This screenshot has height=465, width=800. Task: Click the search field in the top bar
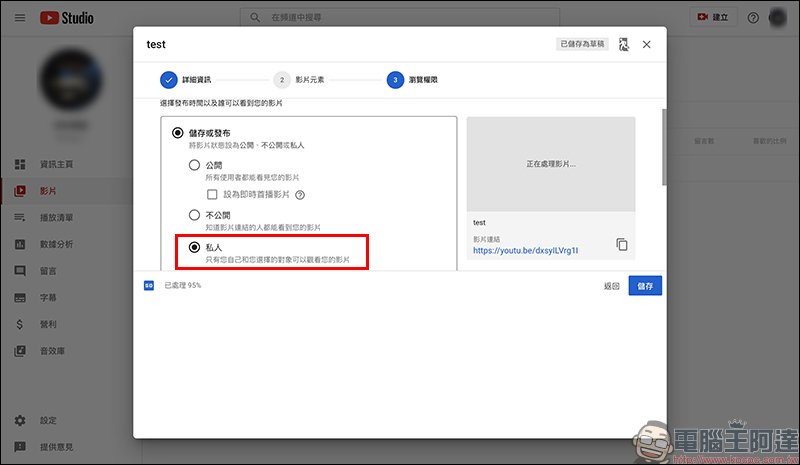point(400,18)
